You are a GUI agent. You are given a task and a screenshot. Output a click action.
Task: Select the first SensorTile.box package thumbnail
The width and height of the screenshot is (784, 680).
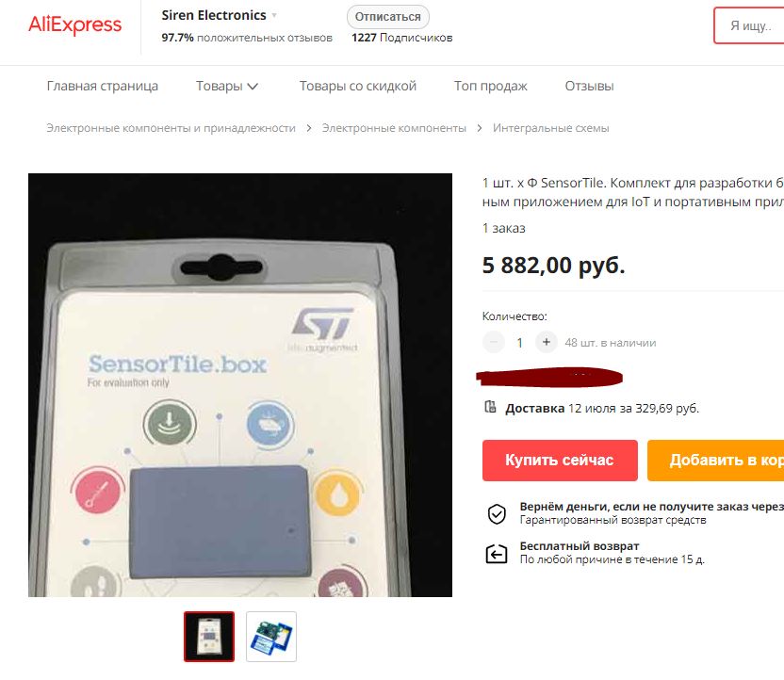(209, 637)
